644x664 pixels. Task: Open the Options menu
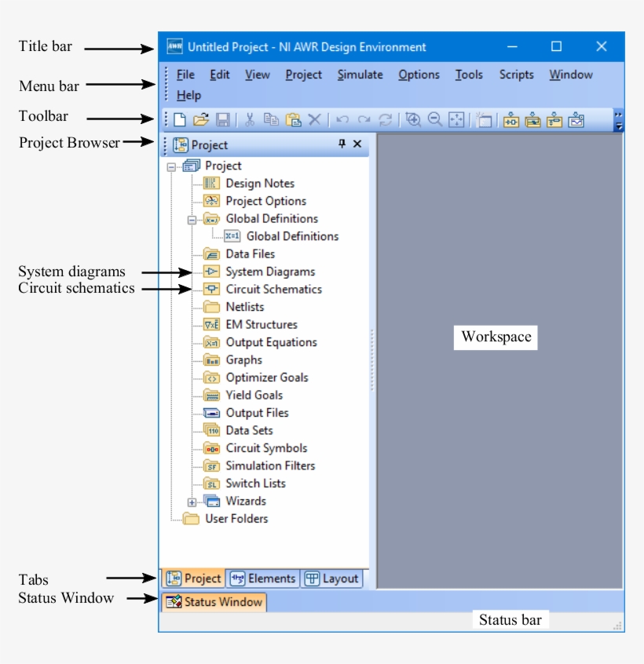(x=419, y=75)
